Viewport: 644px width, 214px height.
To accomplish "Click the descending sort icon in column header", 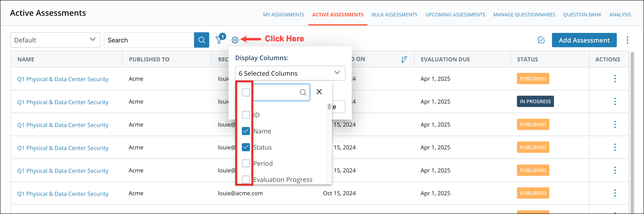I will [x=404, y=59].
